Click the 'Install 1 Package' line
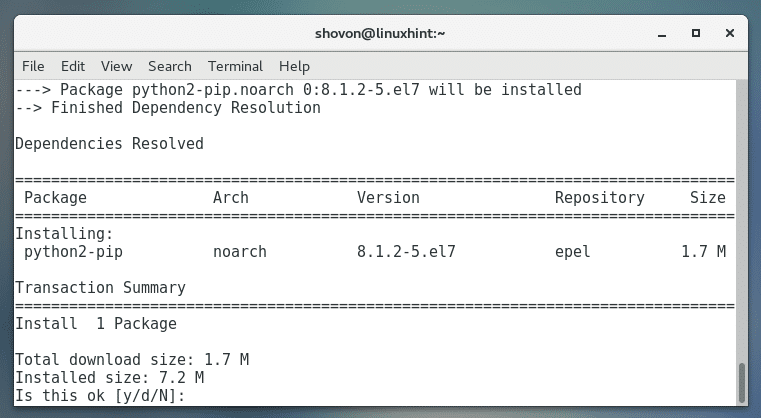 (95, 324)
